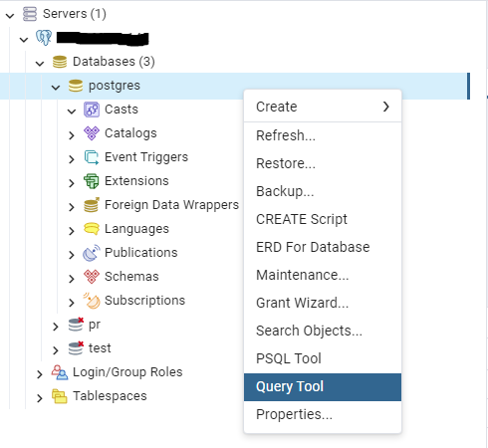Expand the Extensions node
The height and width of the screenshot is (448, 488).
click(72, 183)
